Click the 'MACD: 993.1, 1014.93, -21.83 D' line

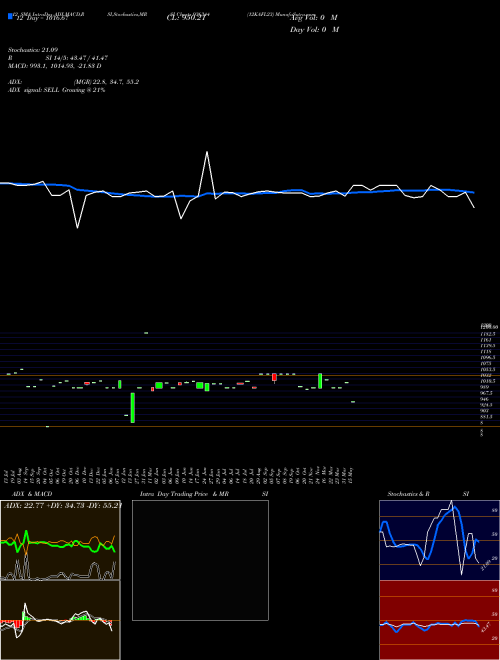point(55,66)
